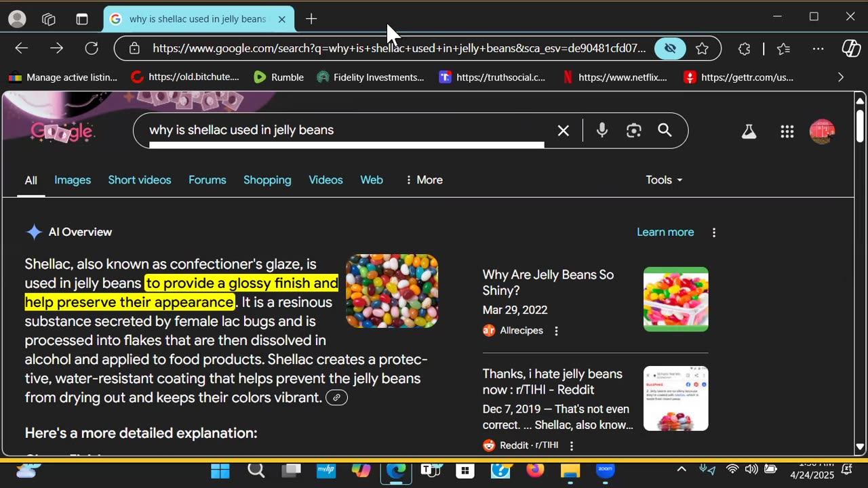
Task: Open the Favorites list icon
Action: click(784, 48)
